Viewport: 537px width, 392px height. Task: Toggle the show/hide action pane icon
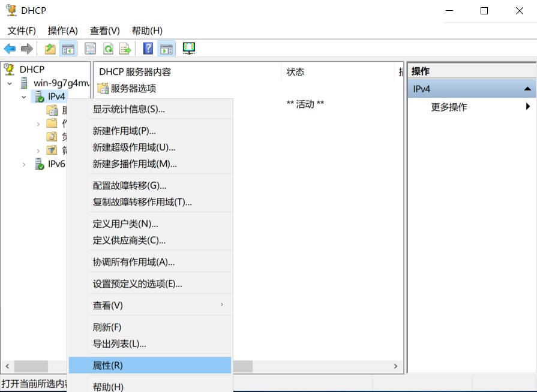(166, 49)
